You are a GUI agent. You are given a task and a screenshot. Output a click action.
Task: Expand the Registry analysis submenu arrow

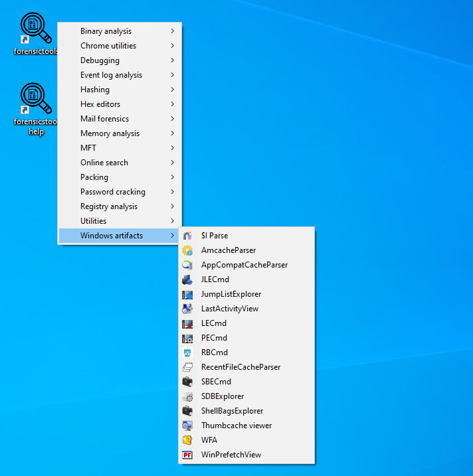(x=173, y=206)
